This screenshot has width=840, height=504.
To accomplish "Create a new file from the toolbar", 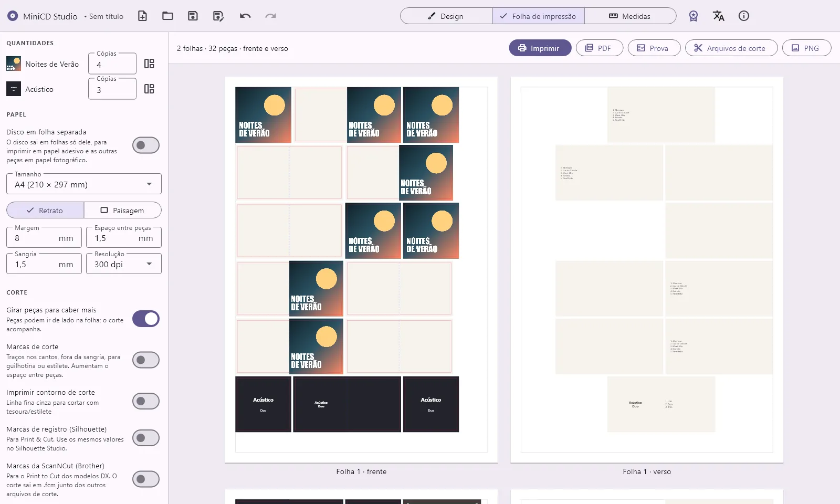I will point(142,16).
